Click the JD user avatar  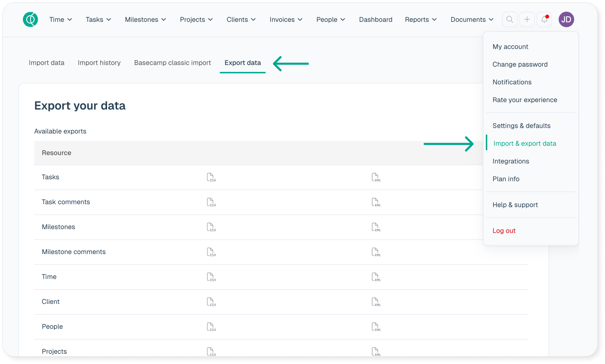pyautogui.click(x=566, y=20)
